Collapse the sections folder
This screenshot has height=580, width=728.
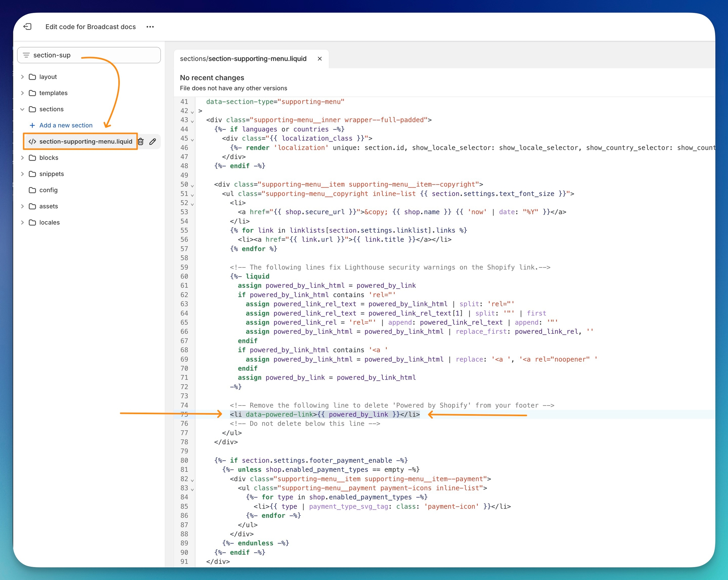22,109
